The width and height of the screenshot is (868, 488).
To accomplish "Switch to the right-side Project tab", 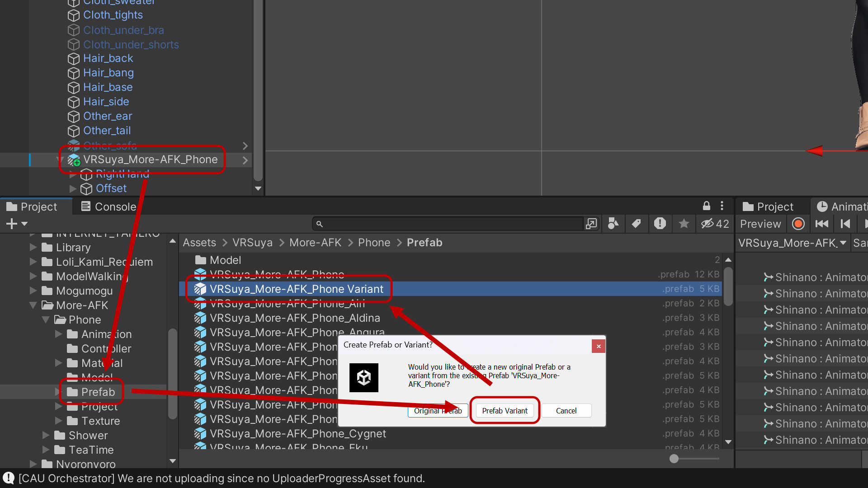I will tap(768, 206).
